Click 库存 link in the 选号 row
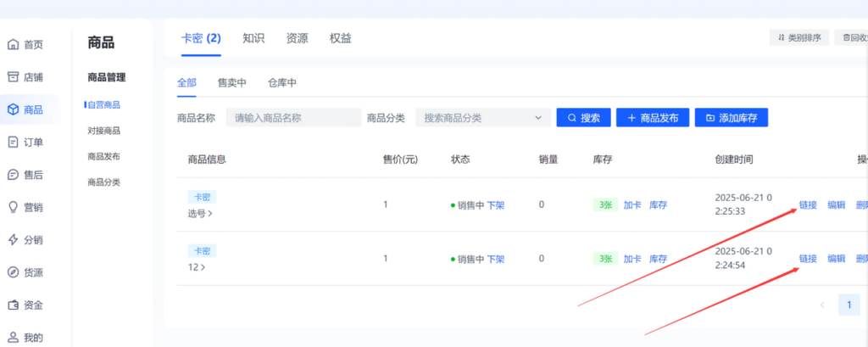The height and width of the screenshot is (347, 868). (x=658, y=205)
